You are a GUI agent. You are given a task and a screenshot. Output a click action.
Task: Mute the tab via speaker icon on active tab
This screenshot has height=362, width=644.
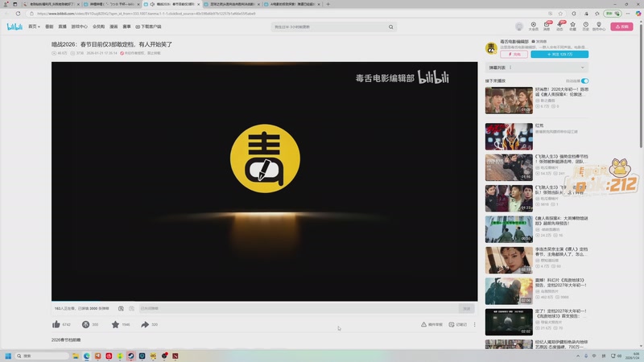(152, 4)
